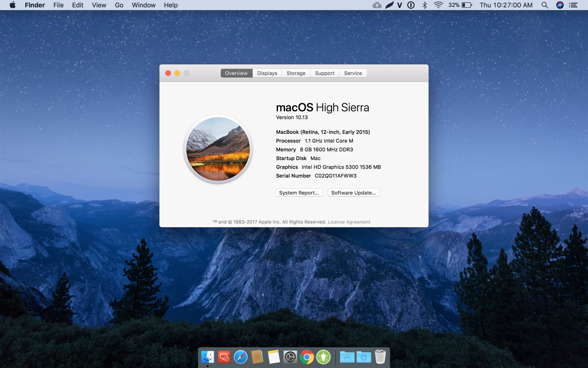Switch to the Displays tab
588x368 pixels.
pyautogui.click(x=267, y=73)
